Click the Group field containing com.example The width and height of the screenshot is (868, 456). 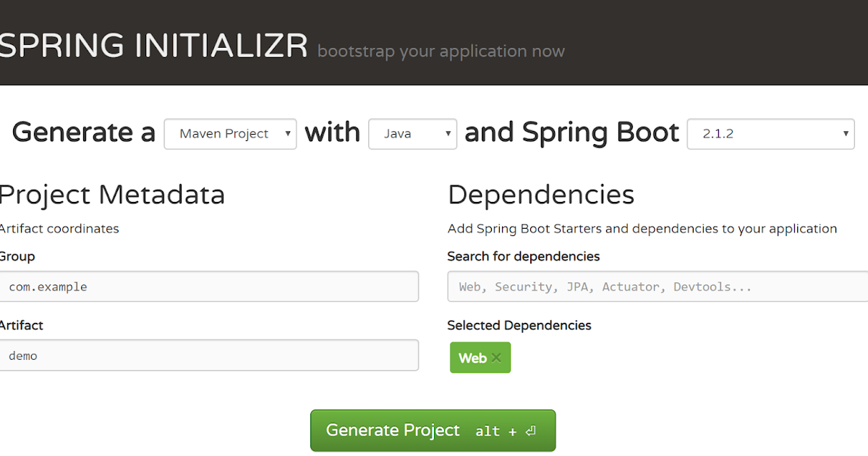[210, 287]
